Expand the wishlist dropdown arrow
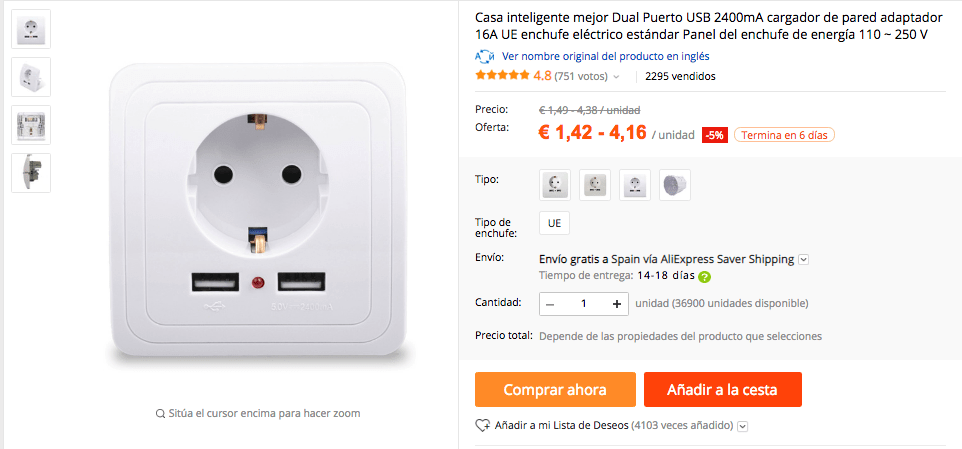Screen dimensions: 962x449 click(742, 426)
